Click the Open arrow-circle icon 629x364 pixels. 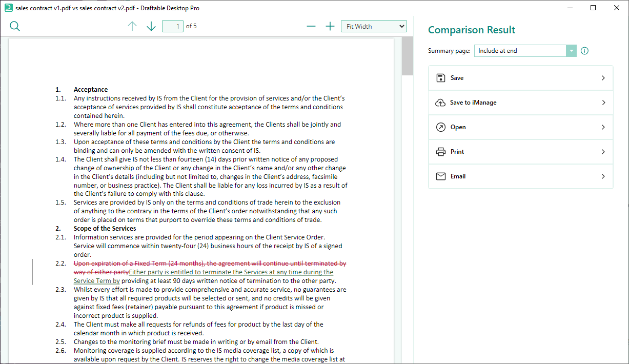coord(440,127)
